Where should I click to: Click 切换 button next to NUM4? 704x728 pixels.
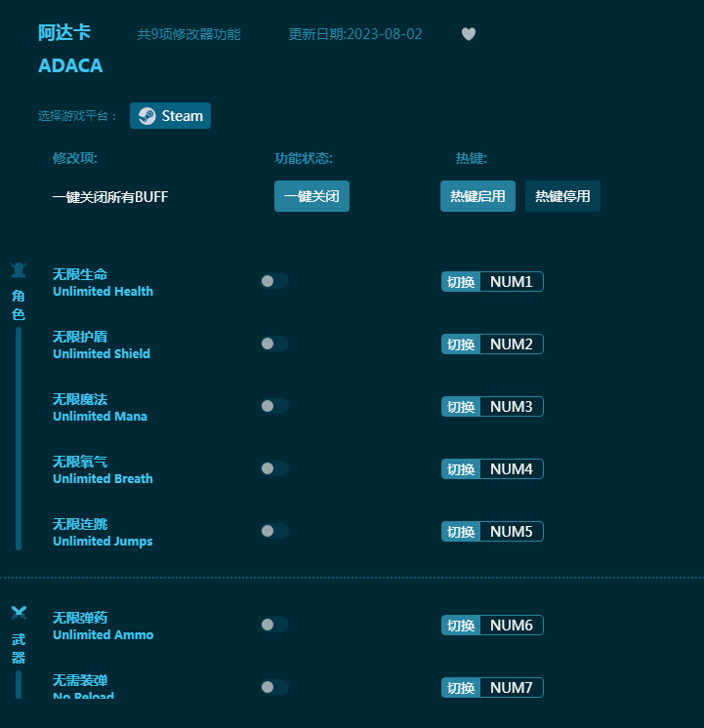[461, 469]
